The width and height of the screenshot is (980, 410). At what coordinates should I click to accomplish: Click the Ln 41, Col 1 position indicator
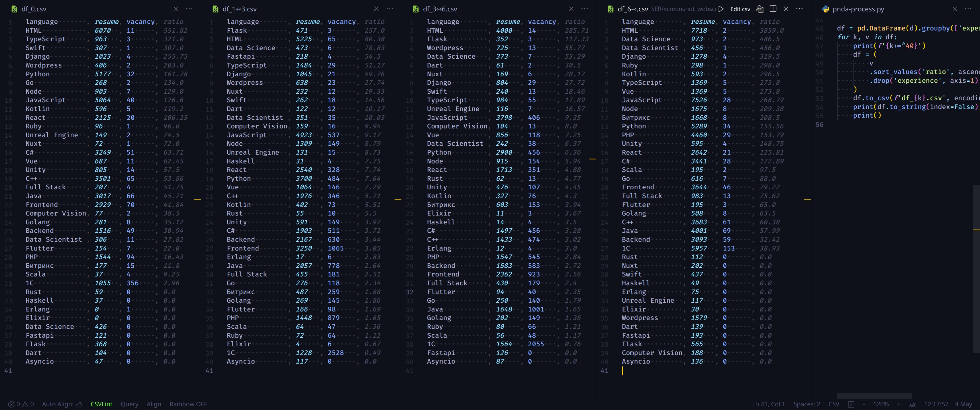(768, 404)
